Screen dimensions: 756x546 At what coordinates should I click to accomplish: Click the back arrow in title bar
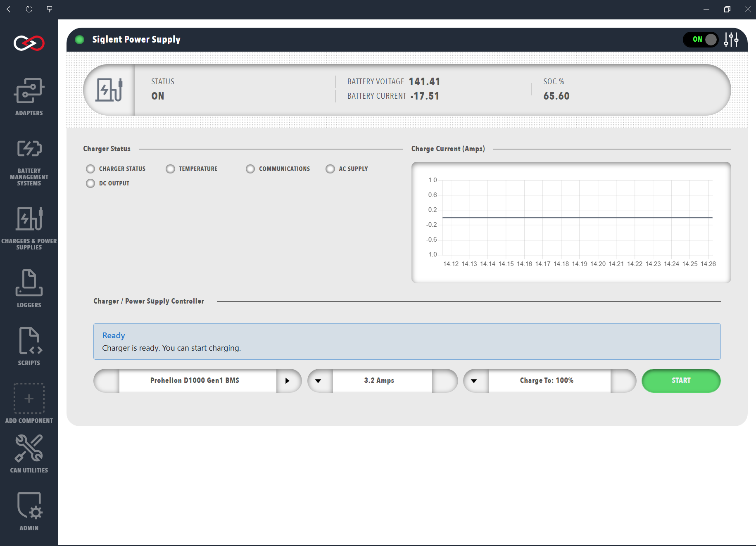point(9,9)
